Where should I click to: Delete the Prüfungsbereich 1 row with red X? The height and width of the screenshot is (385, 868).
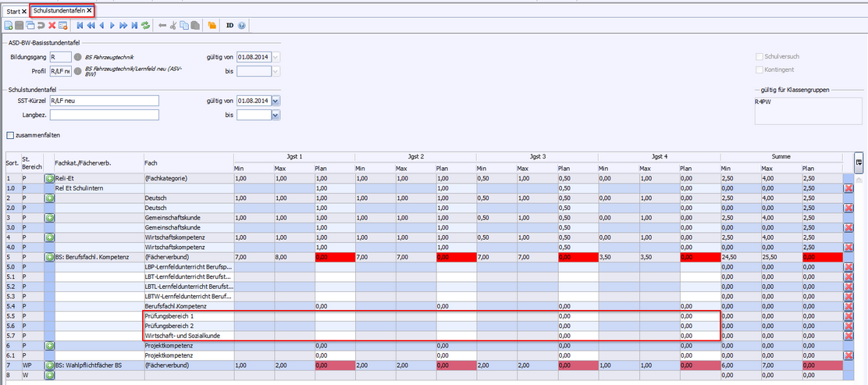pyautogui.click(x=848, y=316)
